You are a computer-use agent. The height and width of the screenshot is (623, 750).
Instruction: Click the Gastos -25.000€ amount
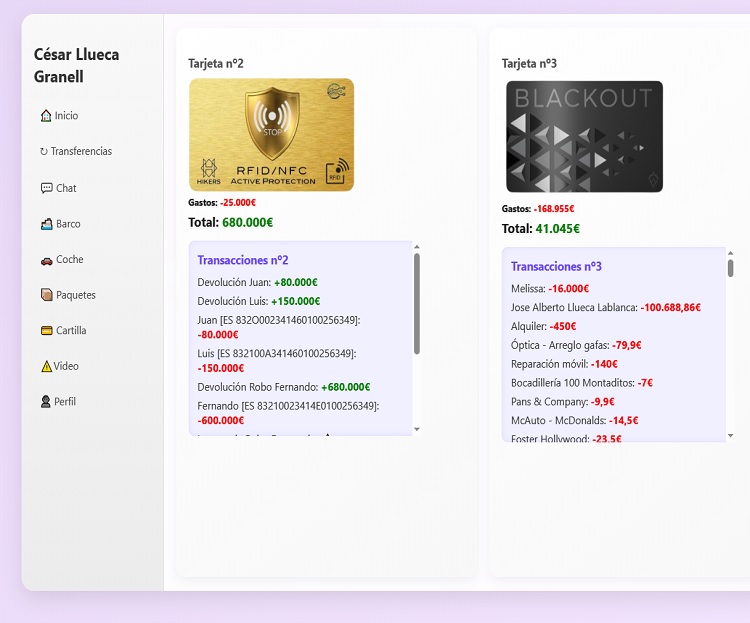coord(238,202)
